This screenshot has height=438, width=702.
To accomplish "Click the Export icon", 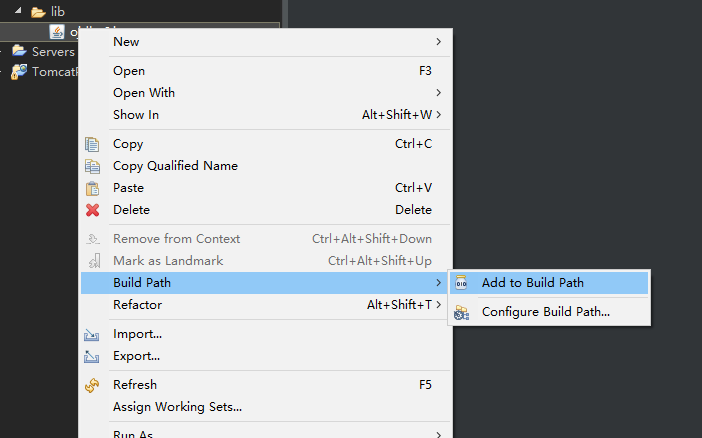I will pos(93,356).
